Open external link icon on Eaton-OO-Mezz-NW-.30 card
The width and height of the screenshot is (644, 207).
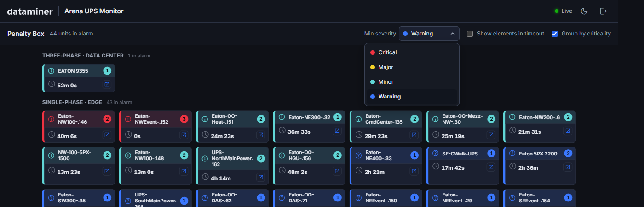[491, 135]
